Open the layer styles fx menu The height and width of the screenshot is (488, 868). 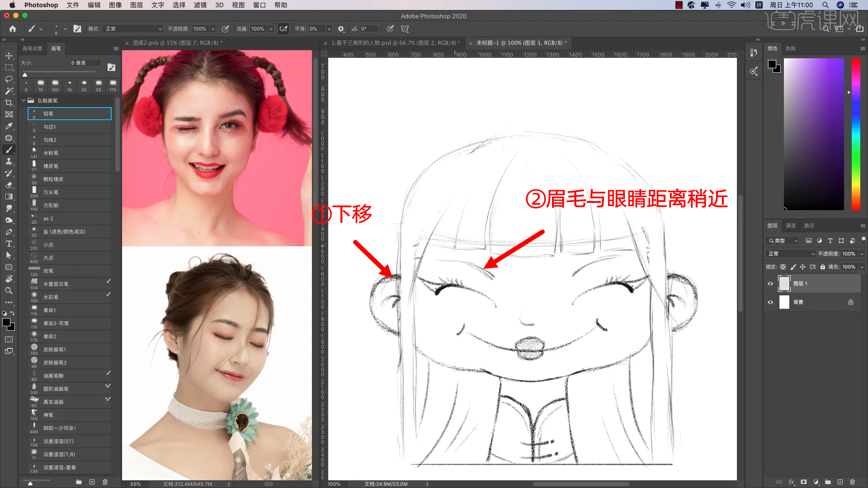click(x=792, y=482)
